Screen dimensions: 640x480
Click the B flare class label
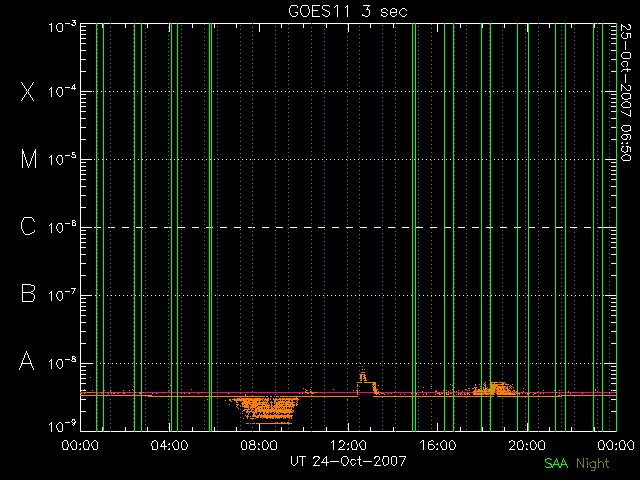click(x=28, y=293)
